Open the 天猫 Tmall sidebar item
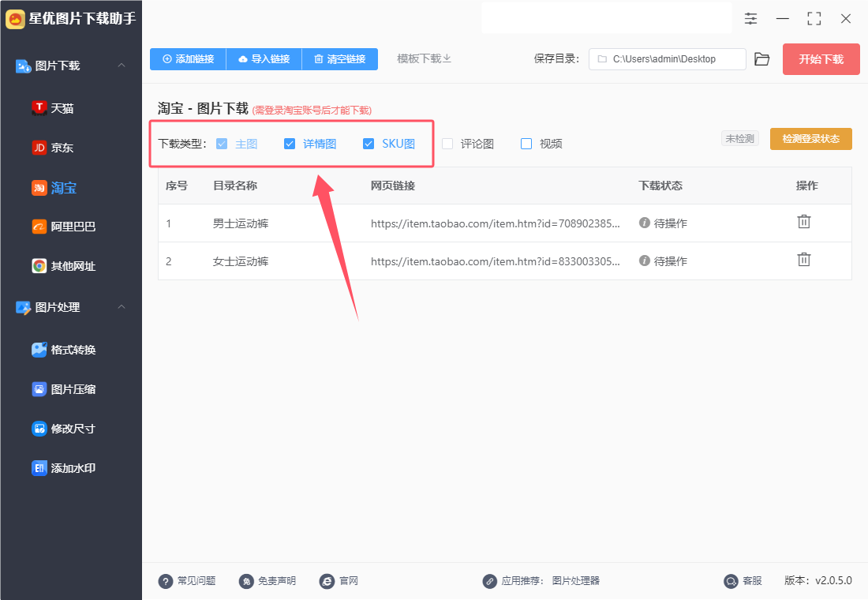 pos(53,108)
